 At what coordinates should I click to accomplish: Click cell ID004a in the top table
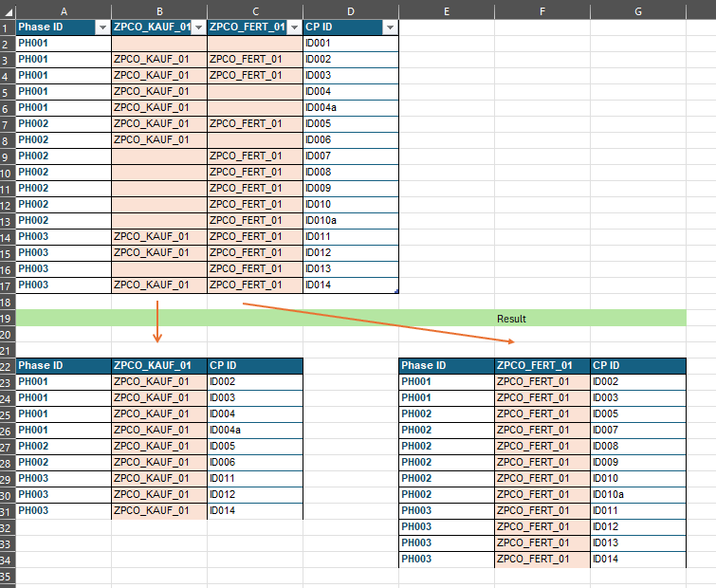351,108
